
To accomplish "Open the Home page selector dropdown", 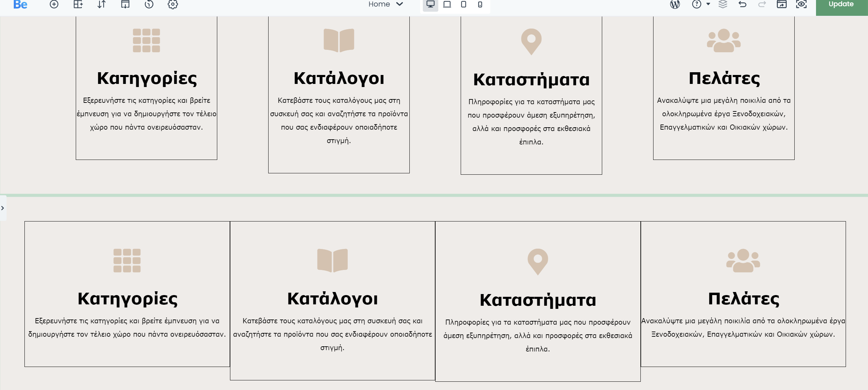I will click(x=386, y=4).
